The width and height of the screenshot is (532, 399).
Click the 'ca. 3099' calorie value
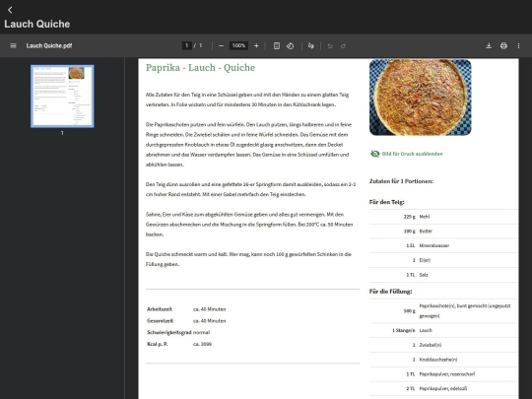pyautogui.click(x=202, y=344)
